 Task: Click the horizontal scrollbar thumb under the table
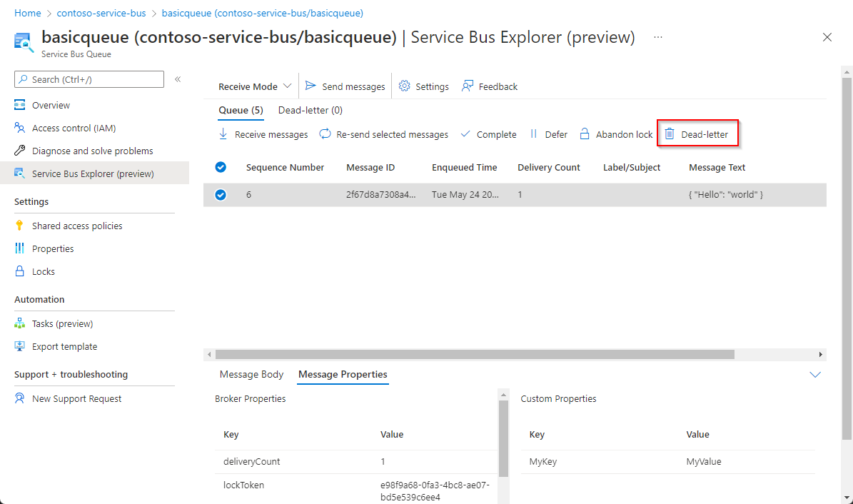pos(475,354)
